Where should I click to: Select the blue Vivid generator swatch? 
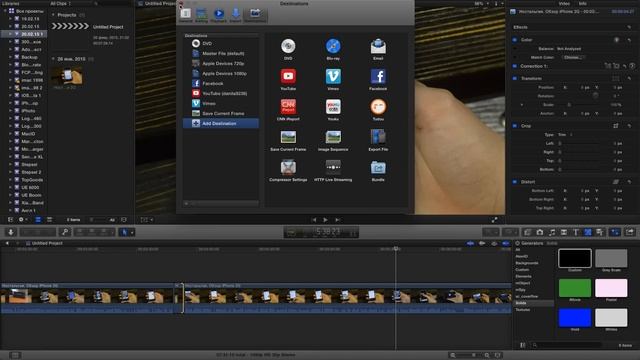click(575, 318)
